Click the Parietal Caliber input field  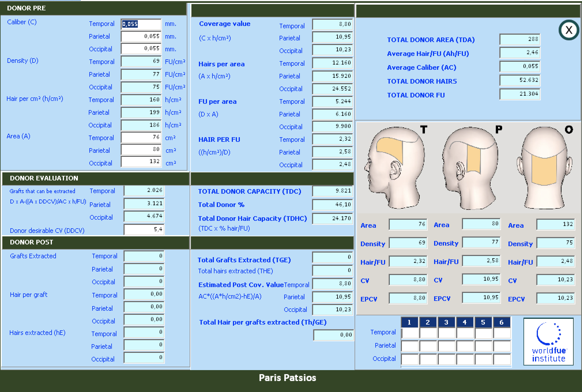[141, 37]
